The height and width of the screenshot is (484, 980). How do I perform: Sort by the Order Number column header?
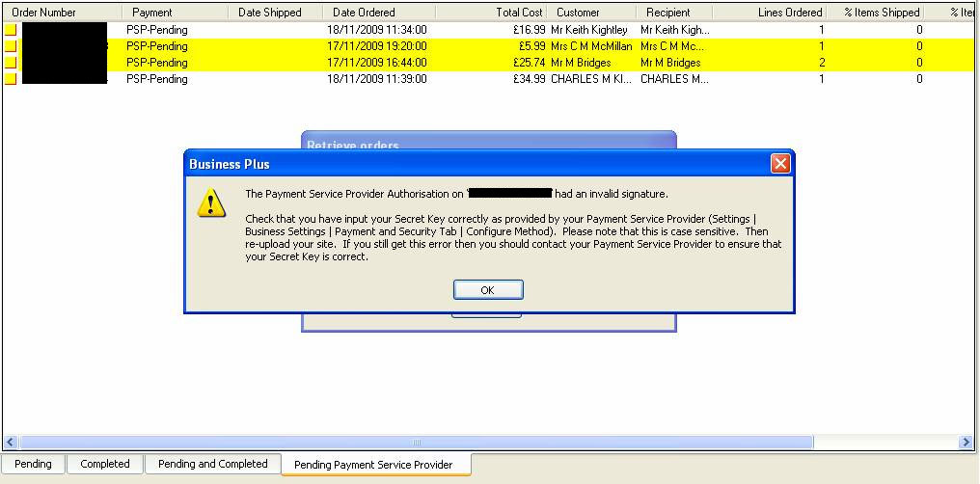point(44,13)
